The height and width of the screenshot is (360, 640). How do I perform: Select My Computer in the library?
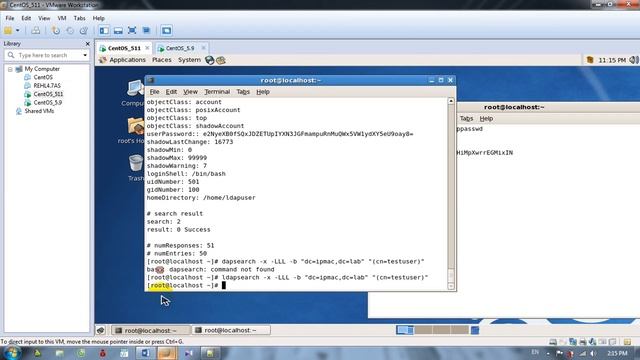42,69
